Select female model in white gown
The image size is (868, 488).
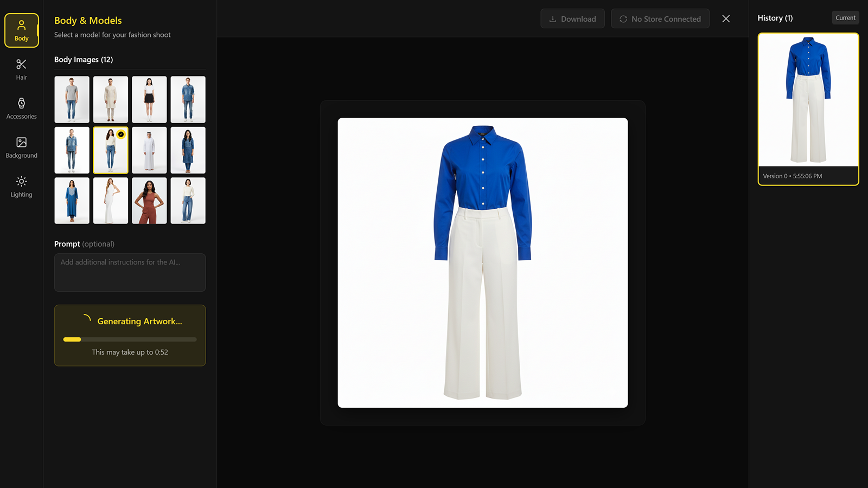tap(111, 201)
